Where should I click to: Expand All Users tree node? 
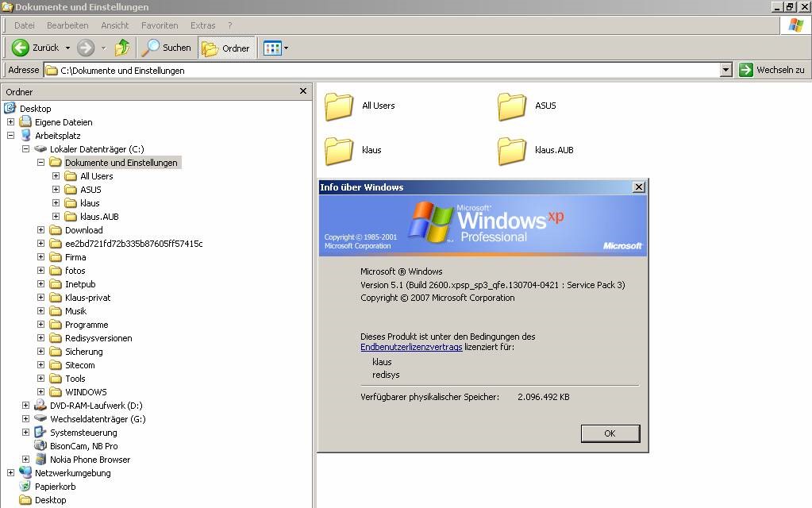[56, 176]
